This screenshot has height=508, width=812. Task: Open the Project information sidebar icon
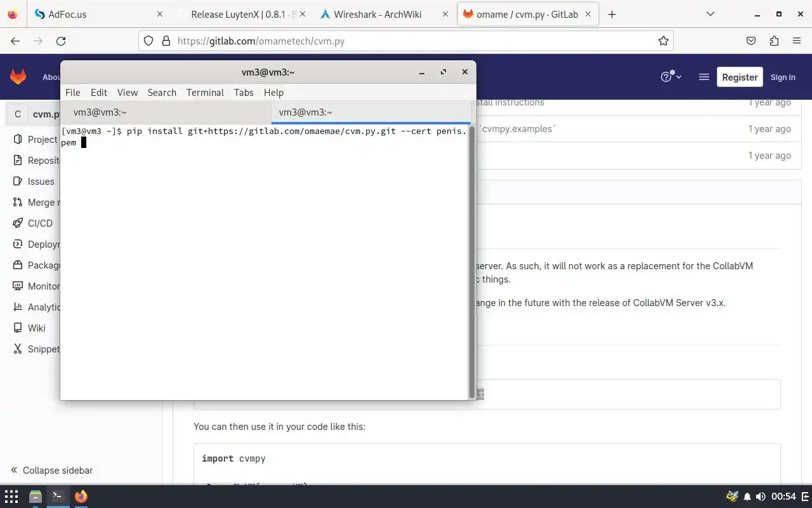[x=17, y=139]
